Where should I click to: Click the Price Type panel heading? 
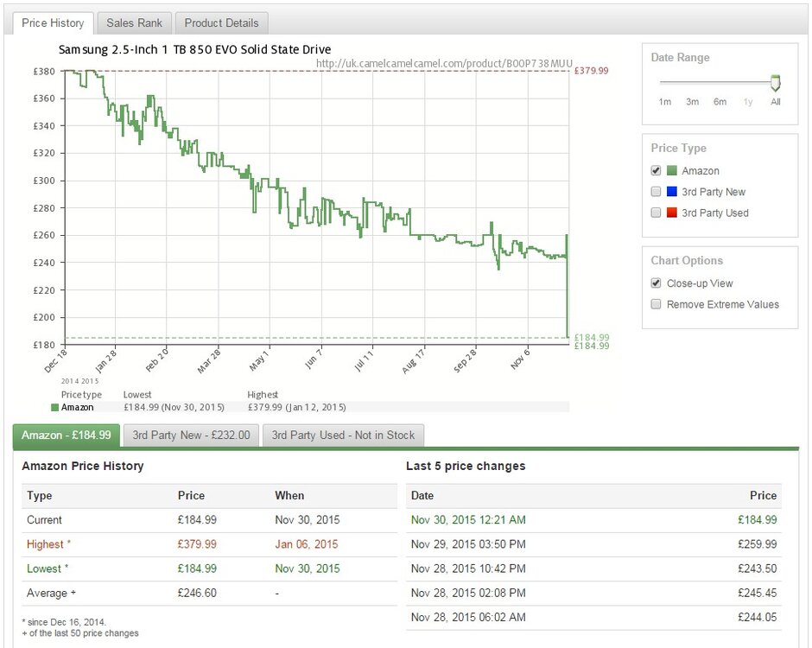tap(678, 148)
